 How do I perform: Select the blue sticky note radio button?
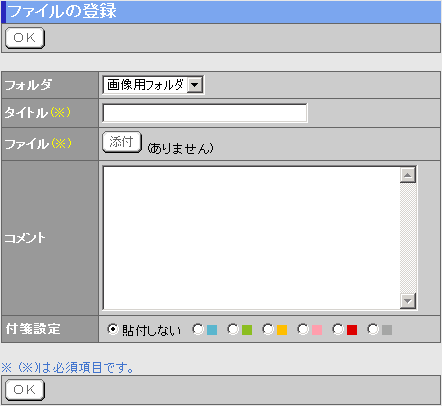[x=198, y=329]
